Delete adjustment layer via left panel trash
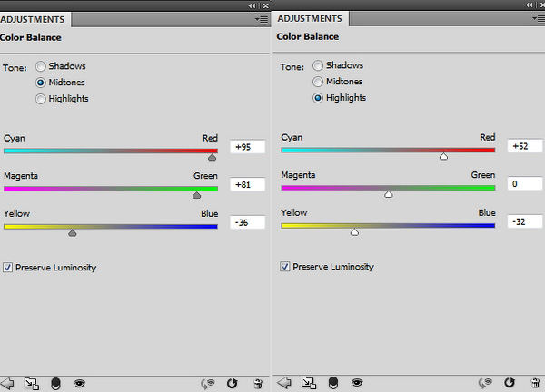This screenshot has height=392, width=545. coord(258,383)
